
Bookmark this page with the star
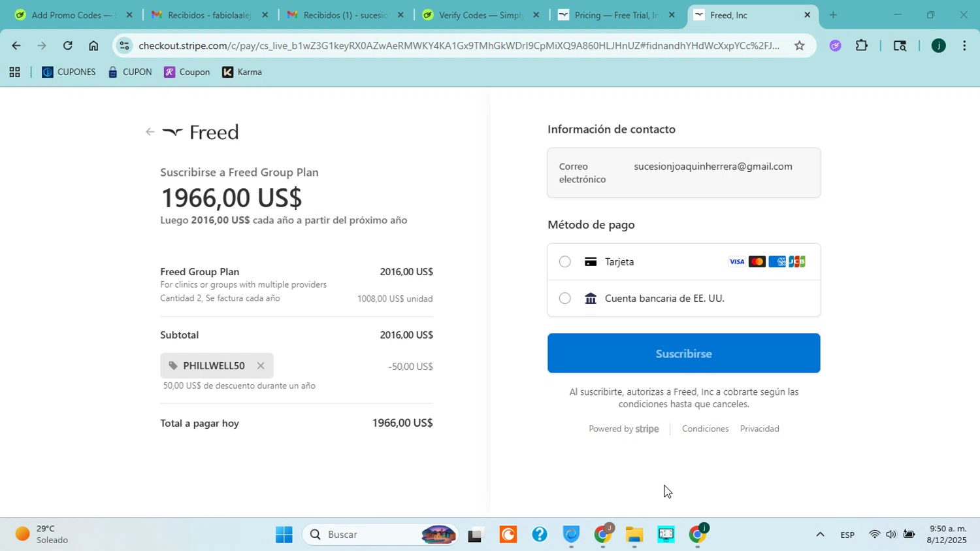coord(799,46)
